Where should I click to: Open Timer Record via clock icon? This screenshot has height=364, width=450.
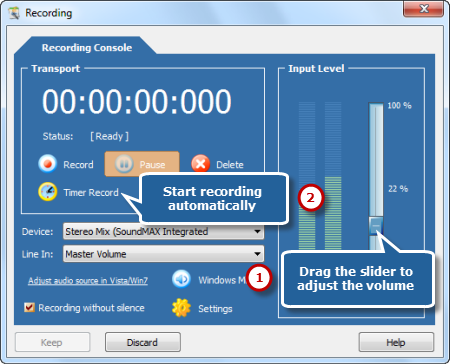(47, 192)
